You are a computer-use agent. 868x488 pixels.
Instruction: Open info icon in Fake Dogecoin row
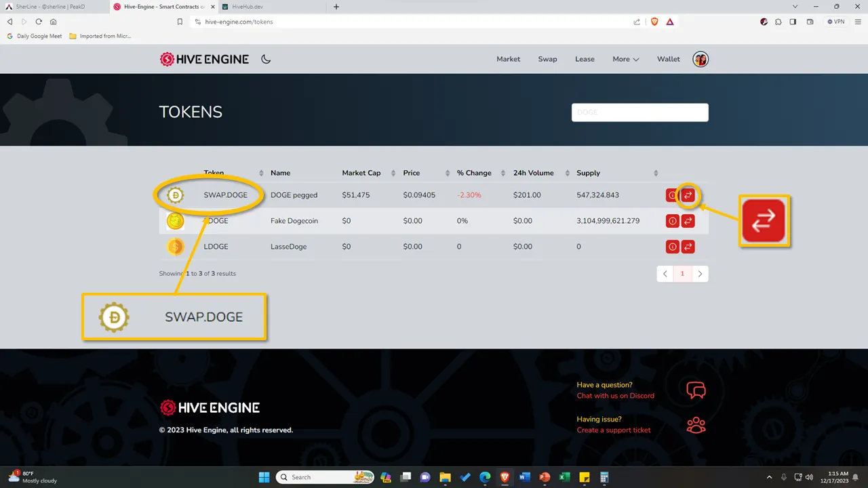(672, 221)
